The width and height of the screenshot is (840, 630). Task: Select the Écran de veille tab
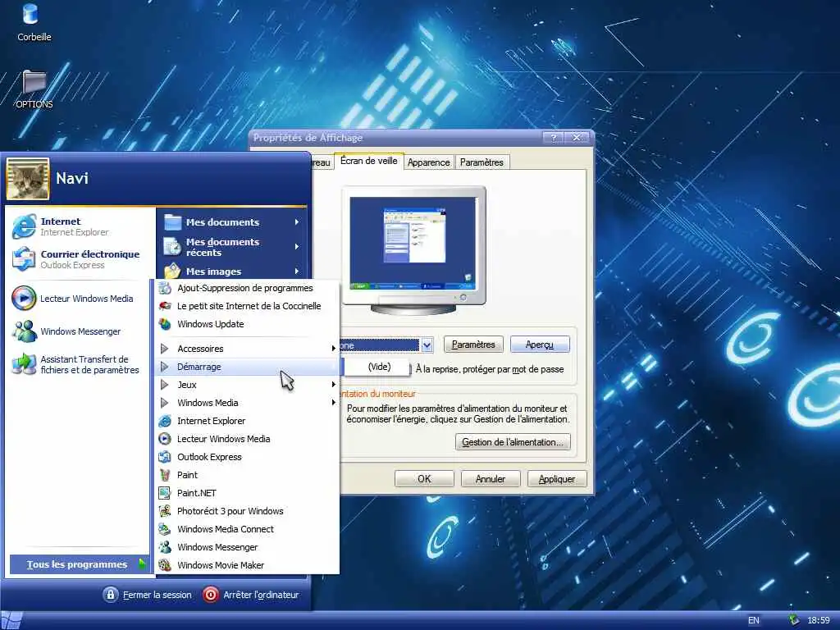pyautogui.click(x=368, y=161)
